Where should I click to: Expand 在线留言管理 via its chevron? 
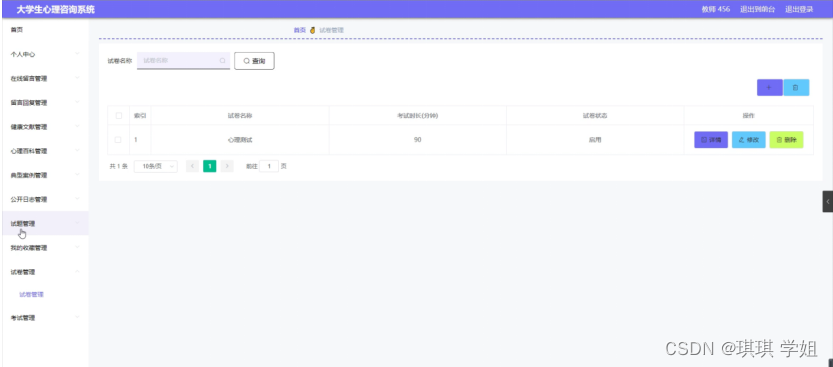77,78
